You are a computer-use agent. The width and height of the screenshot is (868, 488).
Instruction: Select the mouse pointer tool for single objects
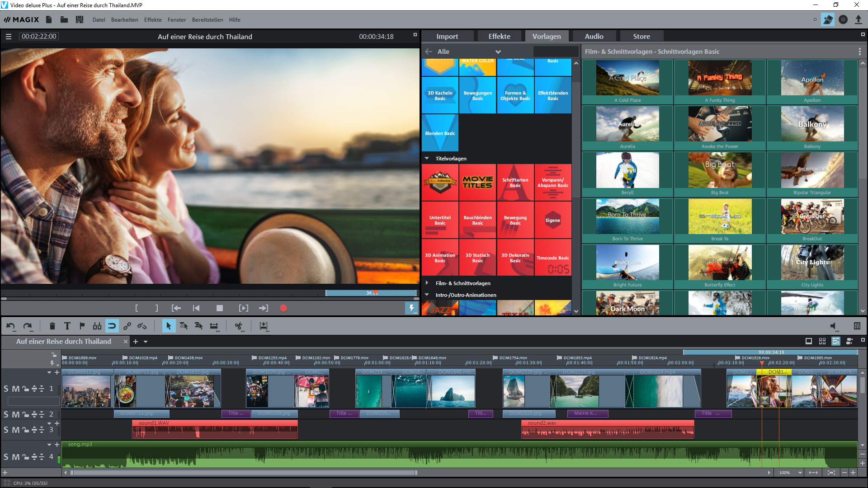(168, 326)
